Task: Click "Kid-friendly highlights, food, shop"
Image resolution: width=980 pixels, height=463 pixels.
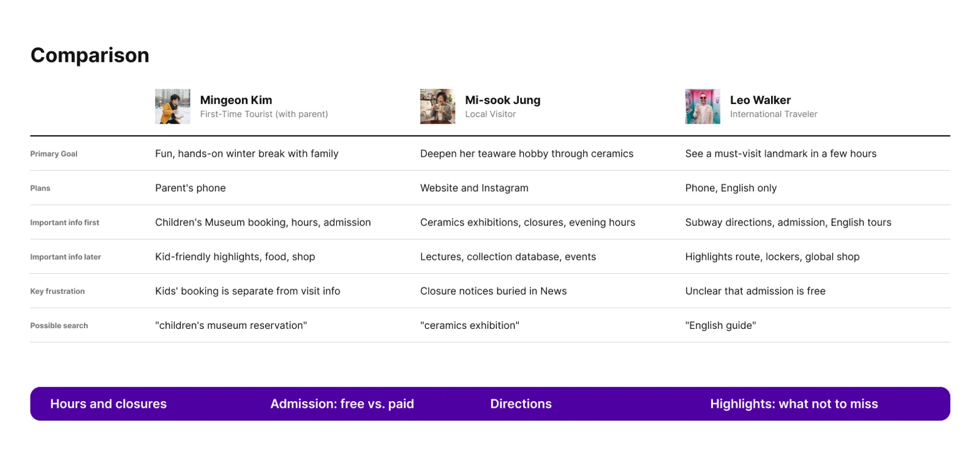Action: pos(235,257)
